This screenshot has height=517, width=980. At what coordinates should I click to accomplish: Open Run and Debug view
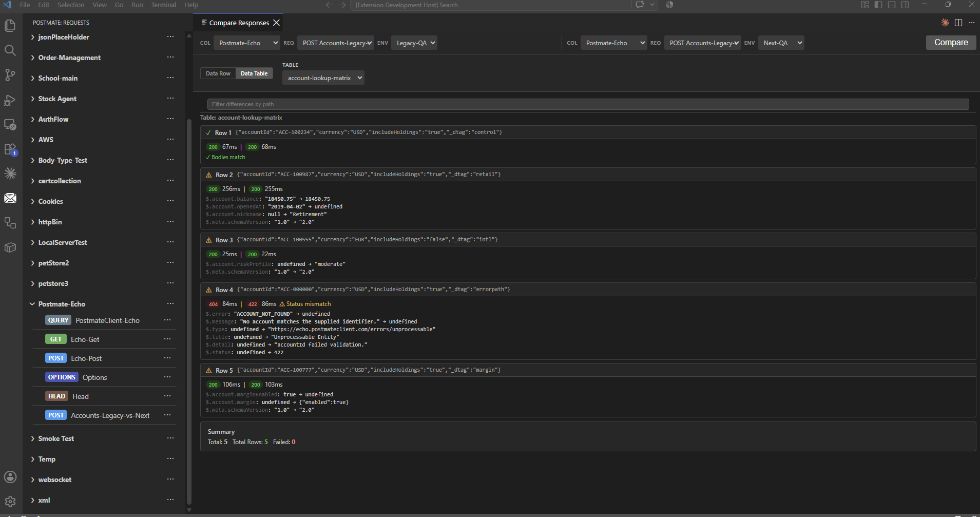[10, 100]
